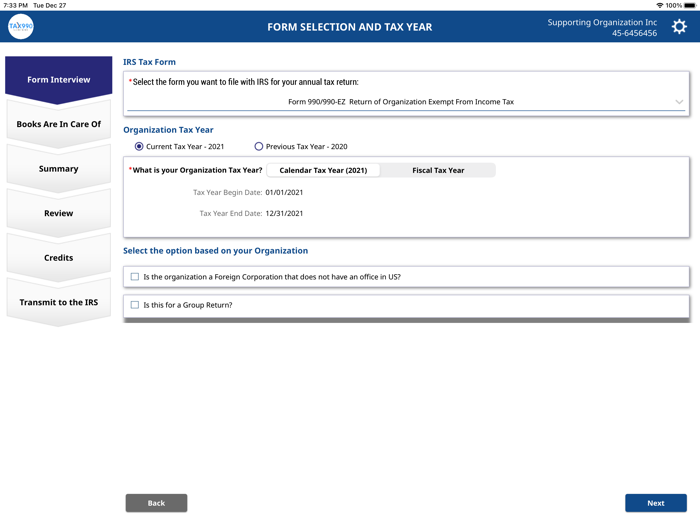Open settings with the gear icon
The height and width of the screenshot is (525, 700).
click(x=679, y=27)
